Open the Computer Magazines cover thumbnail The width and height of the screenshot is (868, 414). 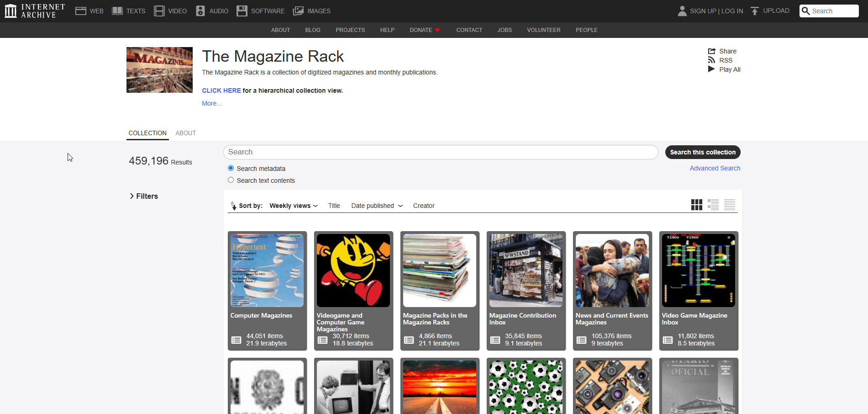267,271
